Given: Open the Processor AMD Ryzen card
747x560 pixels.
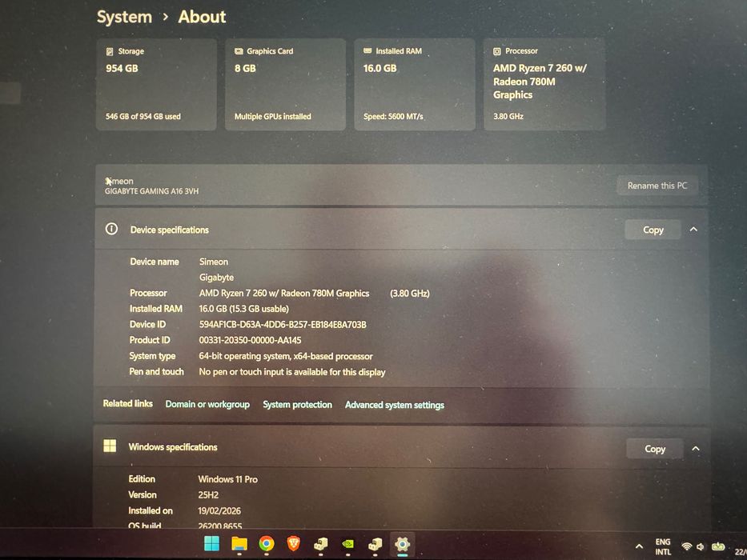Looking at the screenshot, I should click(544, 84).
